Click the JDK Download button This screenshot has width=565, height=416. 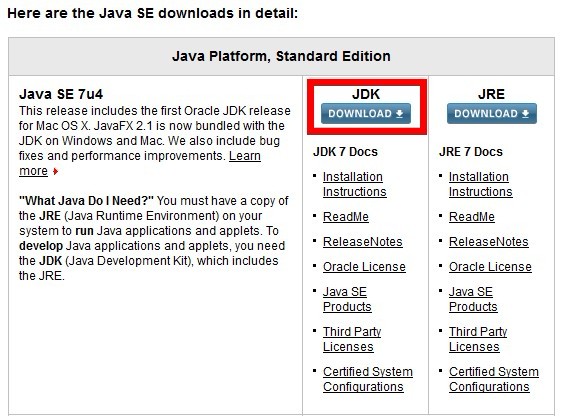(366, 114)
